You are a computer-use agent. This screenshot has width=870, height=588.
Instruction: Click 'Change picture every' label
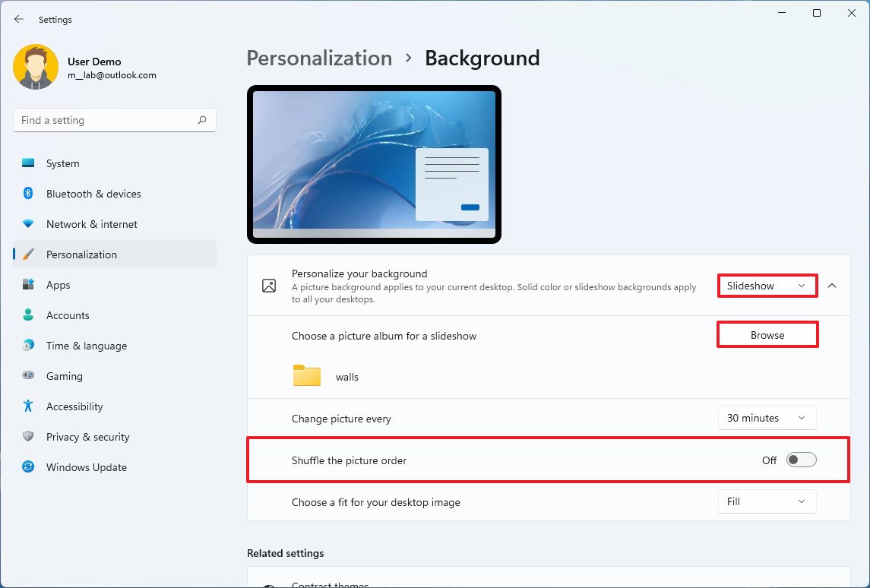point(341,419)
